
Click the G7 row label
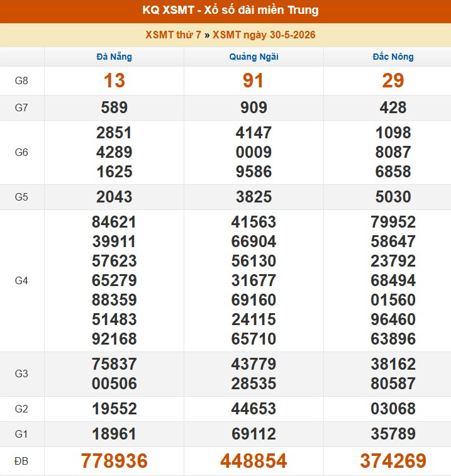(x=21, y=108)
